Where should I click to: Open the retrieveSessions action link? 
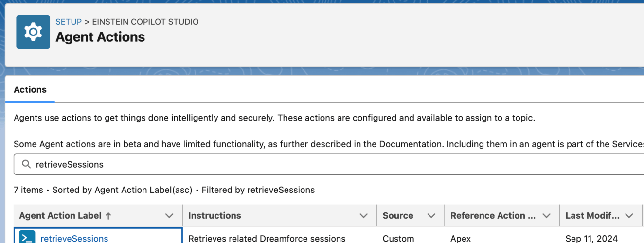(x=74, y=239)
